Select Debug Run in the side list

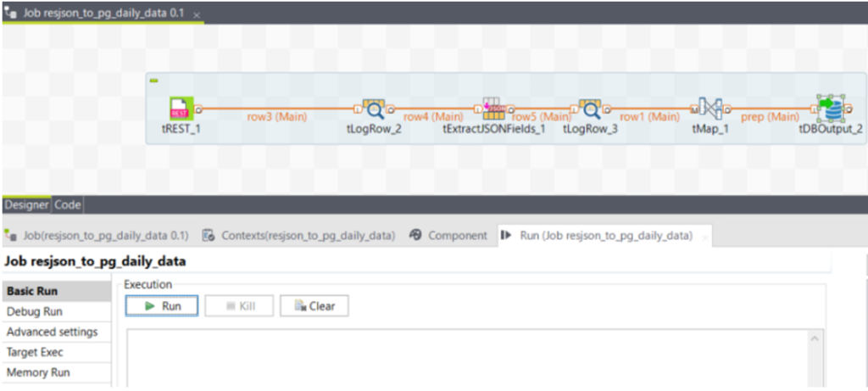34,311
